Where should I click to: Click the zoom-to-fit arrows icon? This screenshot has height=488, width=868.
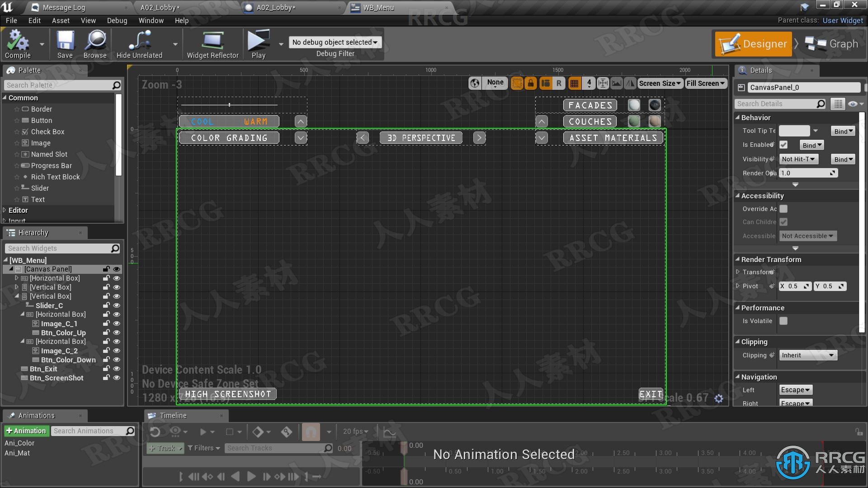[x=603, y=83]
